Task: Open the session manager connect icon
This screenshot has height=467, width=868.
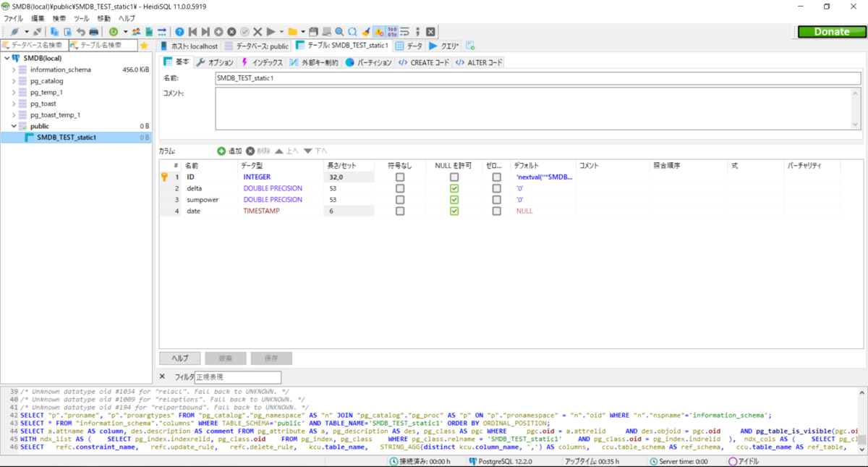Action: 14,32
